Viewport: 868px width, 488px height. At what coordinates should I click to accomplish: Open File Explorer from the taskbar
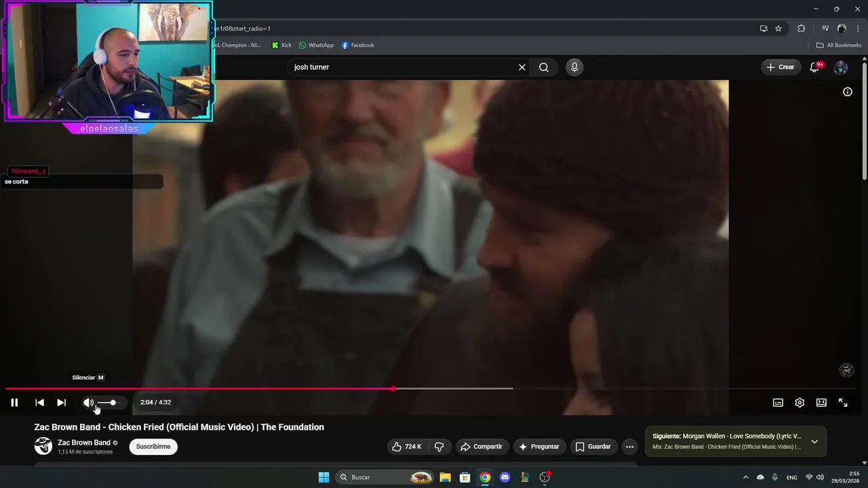(445, 477)
